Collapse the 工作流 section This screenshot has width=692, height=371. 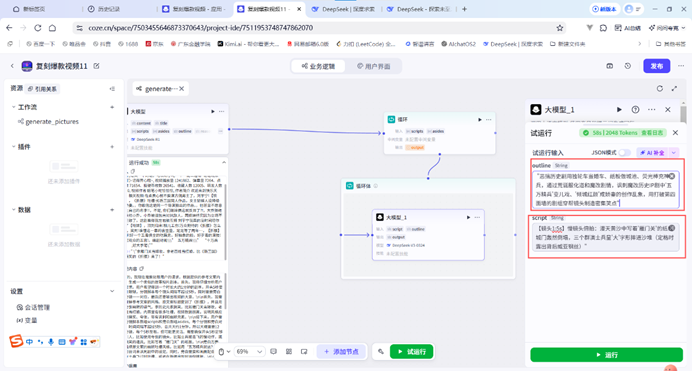pos(13,107)
